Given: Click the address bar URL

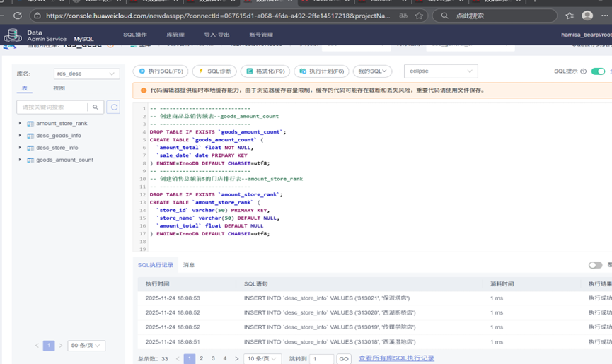Looking at the screenshot, I should 218,16.
